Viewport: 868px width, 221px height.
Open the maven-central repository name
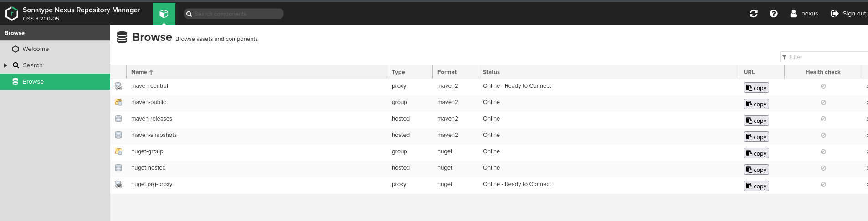coord(149,86)
